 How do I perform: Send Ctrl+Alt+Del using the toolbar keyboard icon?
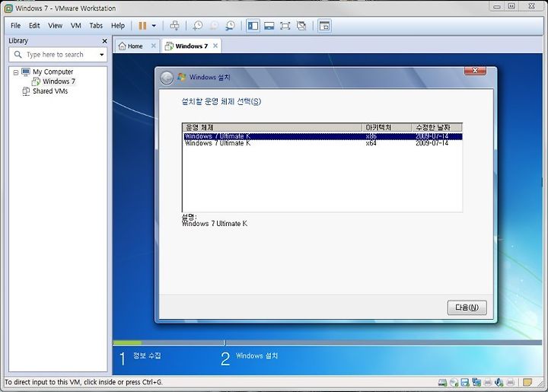pyautogui.click(x=174, y=26)
